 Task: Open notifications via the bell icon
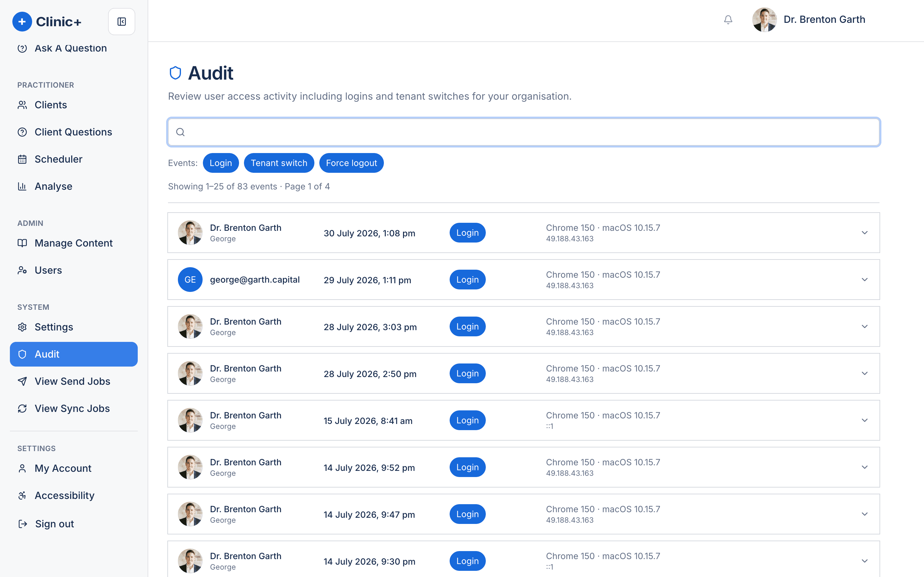728,19
